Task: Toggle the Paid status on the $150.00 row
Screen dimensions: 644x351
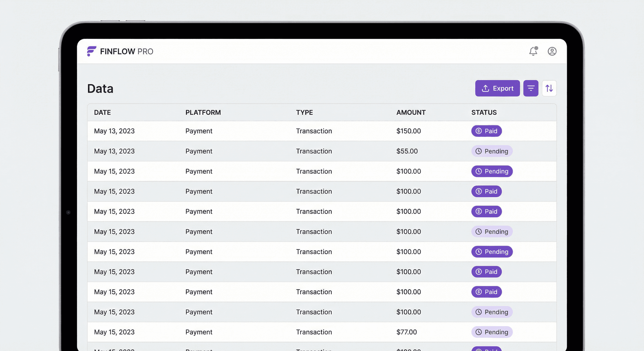Action: 486,131
